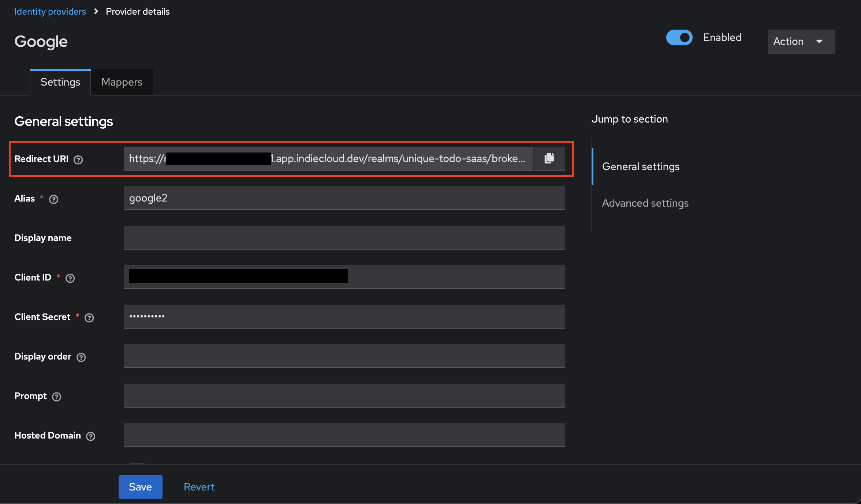861x504 pixels.
Task: Show help for Prompt field
Action: 56,397
